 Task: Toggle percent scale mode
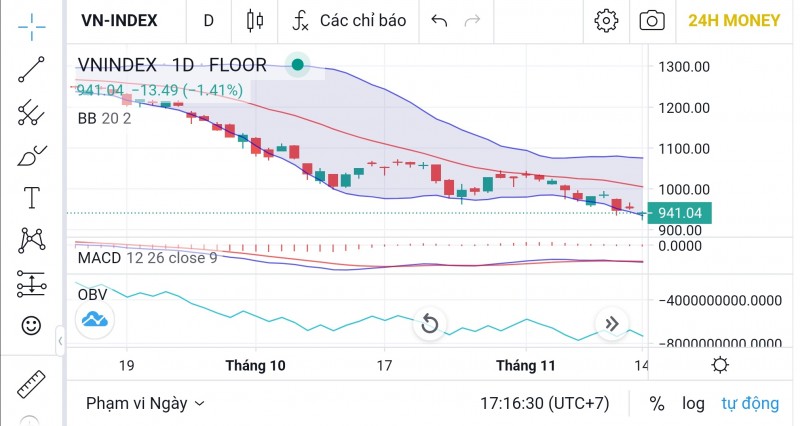click(x=657, y=404)
